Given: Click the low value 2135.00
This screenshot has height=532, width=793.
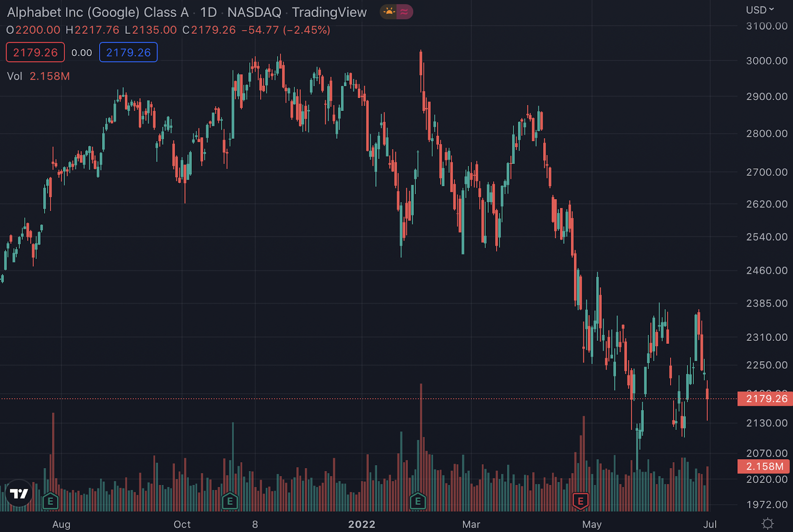Looking at the screenshot, I should point(154,30).
